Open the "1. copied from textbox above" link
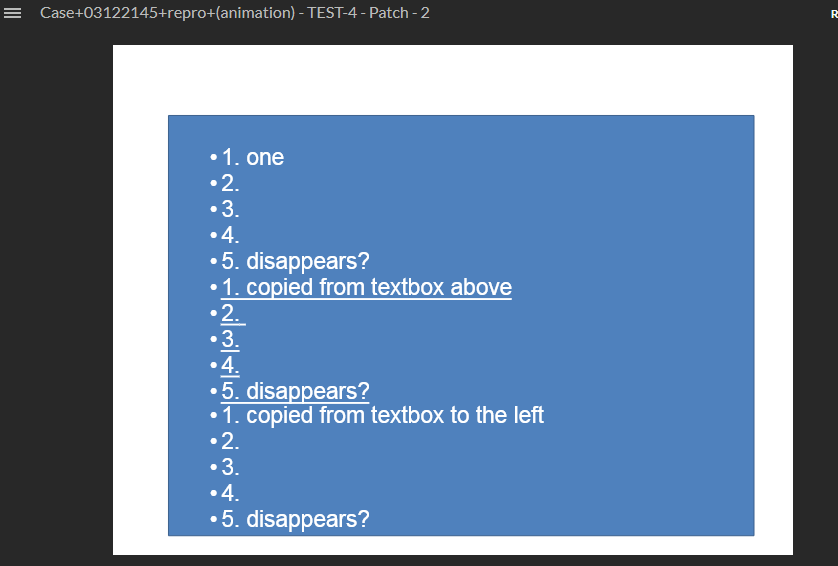 click(366, 288)
